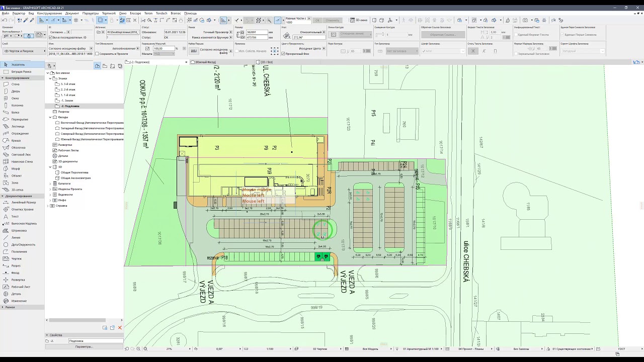644x362 pixels.
Task: Toggle bold Ж title text style
Action: pos(473,51)
